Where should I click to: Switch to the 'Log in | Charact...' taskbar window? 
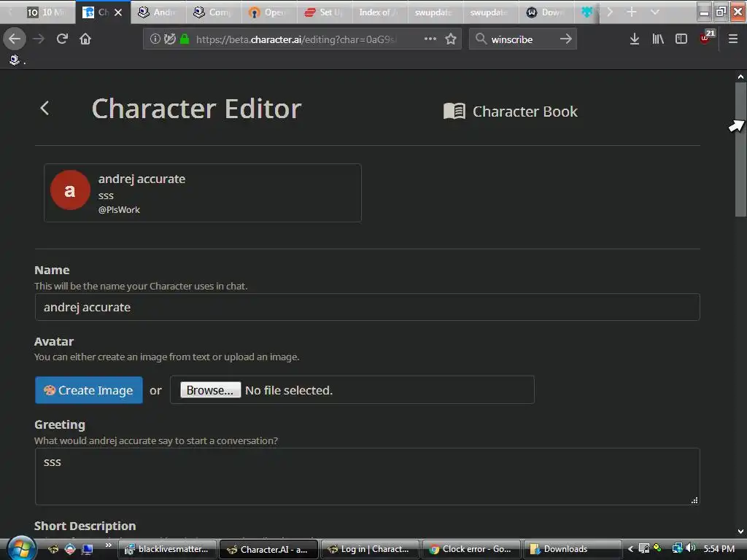[370, 549]
